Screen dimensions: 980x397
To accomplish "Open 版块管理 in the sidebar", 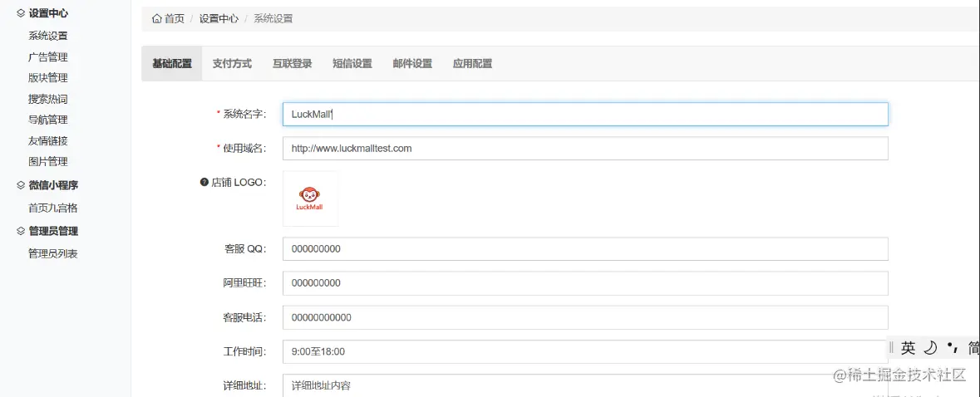I will pyautogui.click(x=48, y=78).
